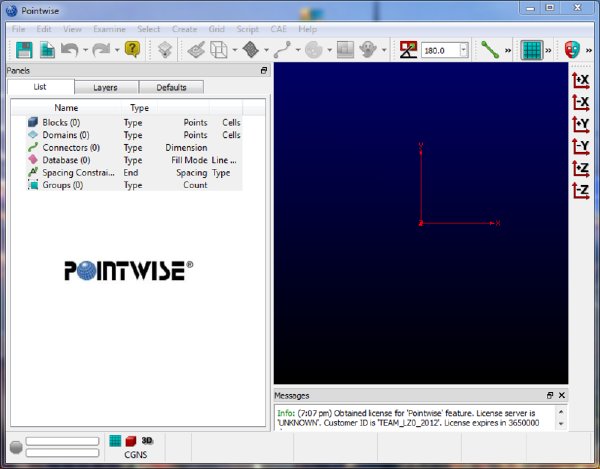Click the wireframe cube block icon
The image size is (600, 469).
click(x=219, y=50)
